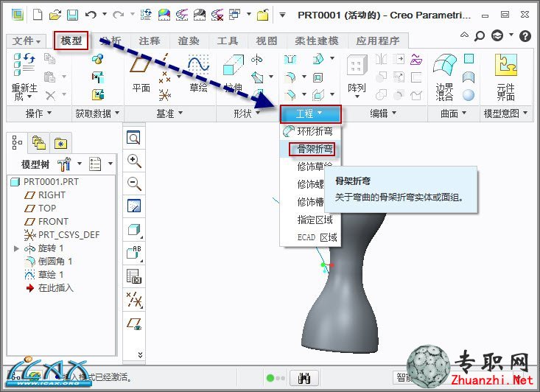
Task: Click the Refit view icon
Action: pyautogui.click(x=133, y=138)
